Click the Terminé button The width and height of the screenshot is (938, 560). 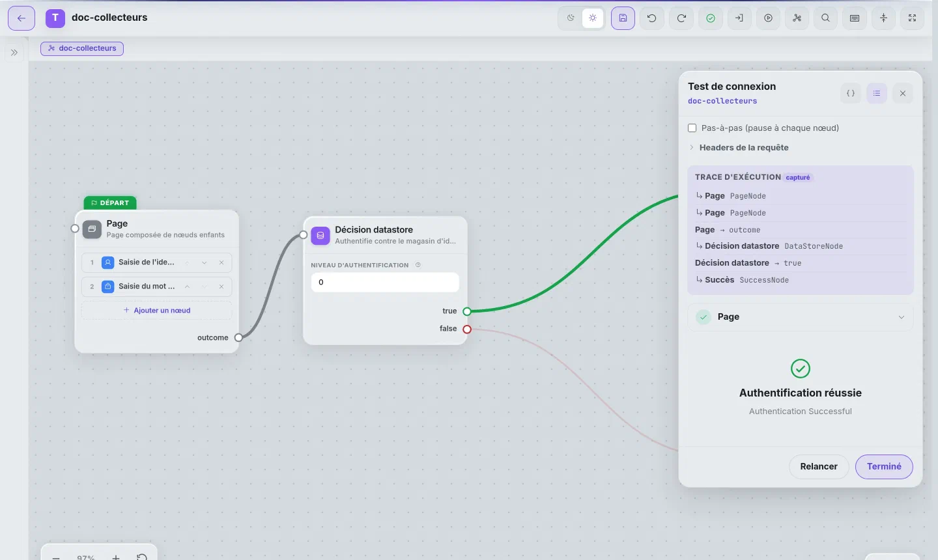[884, 467]
